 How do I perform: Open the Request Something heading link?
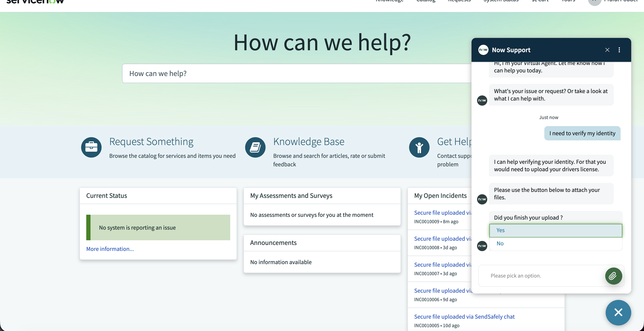point(151,141)
